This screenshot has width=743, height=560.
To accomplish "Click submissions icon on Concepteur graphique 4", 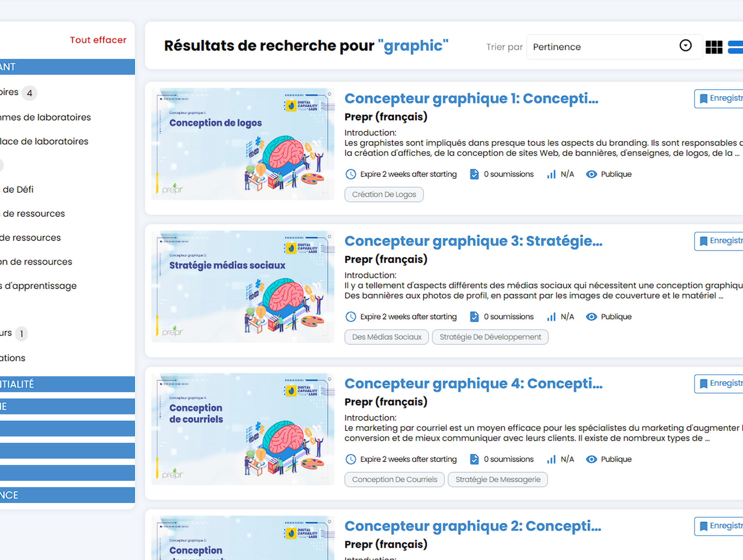I will [x=474, y=459].
